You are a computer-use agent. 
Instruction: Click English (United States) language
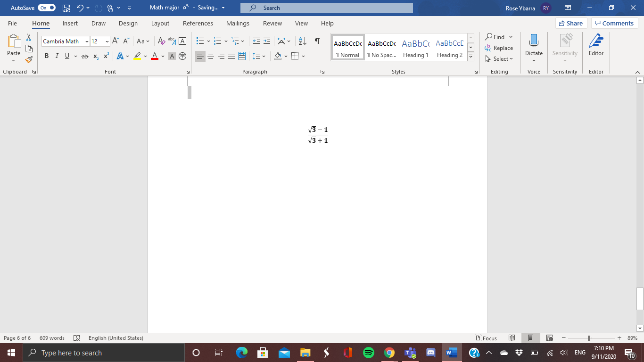116,338
